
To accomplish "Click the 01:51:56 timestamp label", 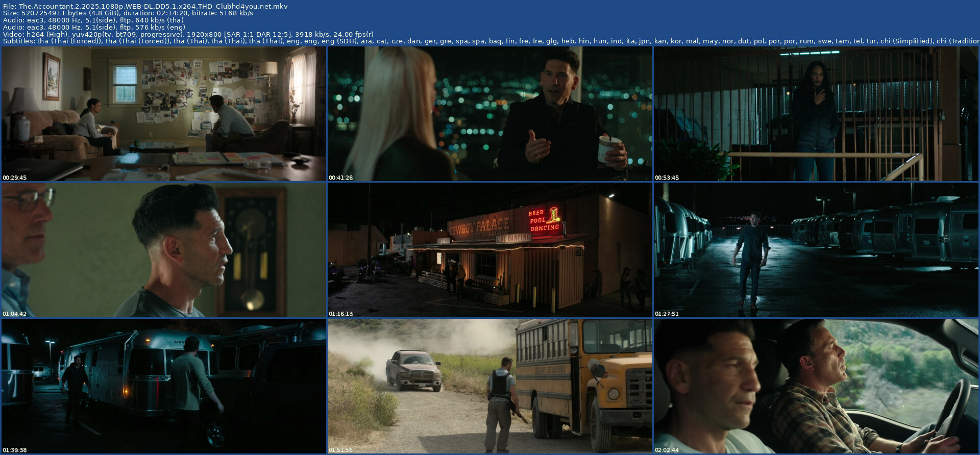I will click(341, 450).
